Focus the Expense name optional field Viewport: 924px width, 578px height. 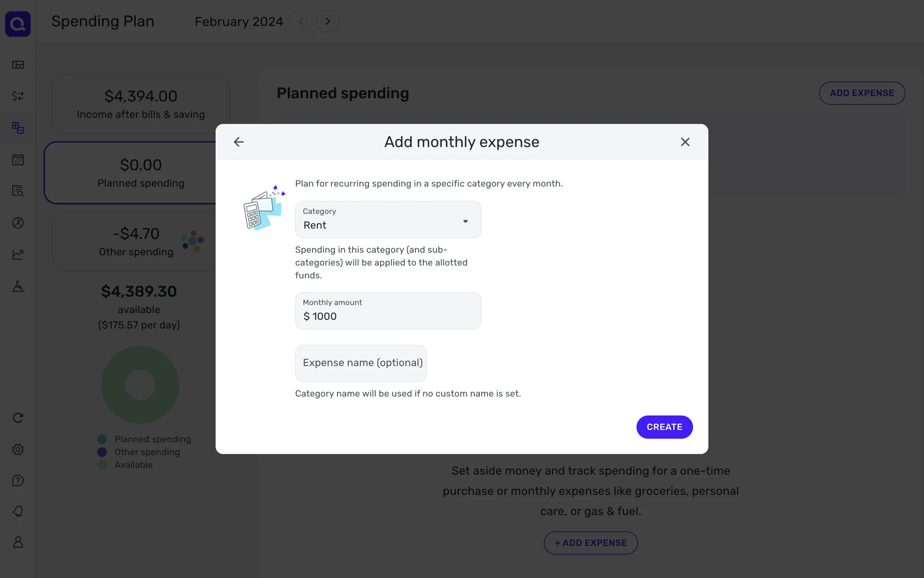pos(361,363)
